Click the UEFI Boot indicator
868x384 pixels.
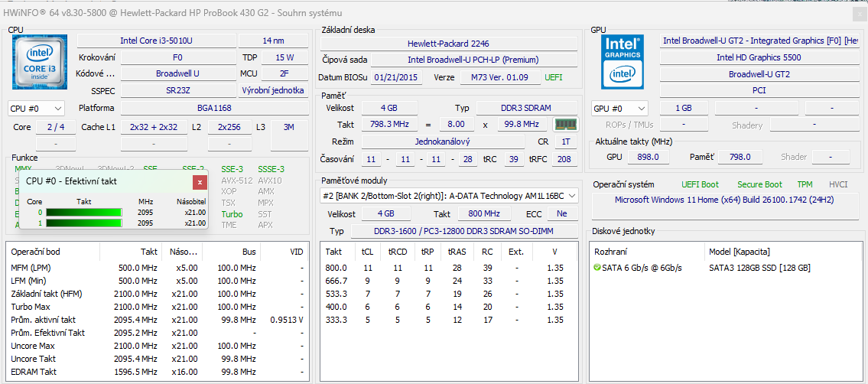pos(700,184)
